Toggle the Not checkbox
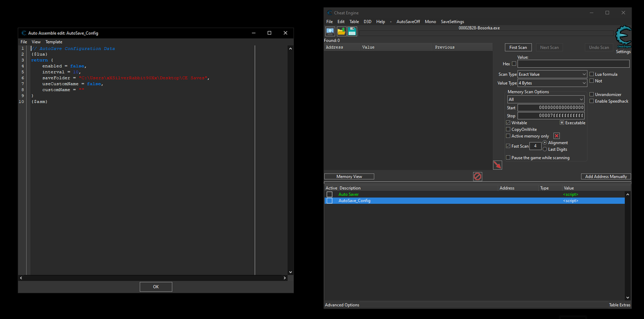 tap(592, 81)
